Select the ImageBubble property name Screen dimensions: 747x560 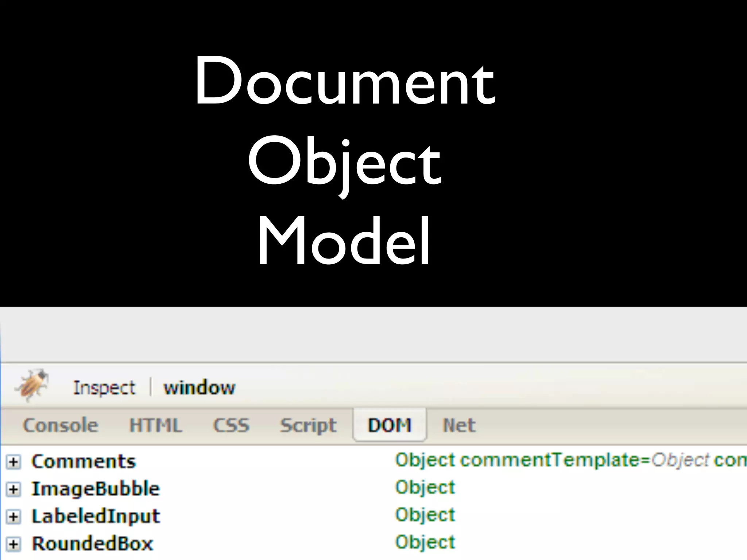coord(96,489)
